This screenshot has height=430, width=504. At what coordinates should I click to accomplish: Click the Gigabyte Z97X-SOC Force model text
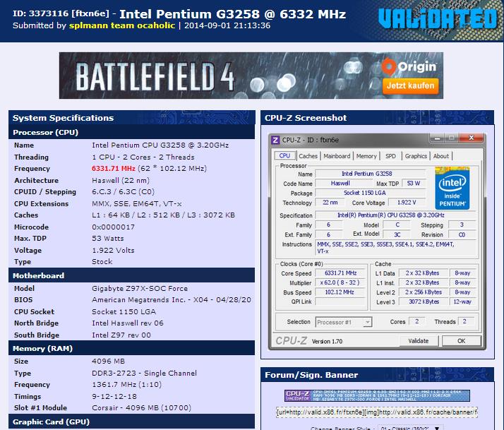(140, 289)
